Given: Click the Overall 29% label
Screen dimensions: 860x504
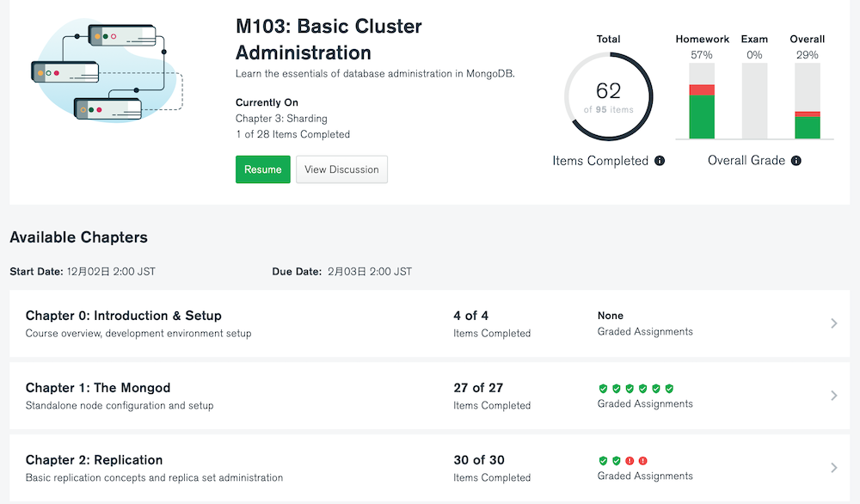Looking at the screenshot, I should 808,55.
